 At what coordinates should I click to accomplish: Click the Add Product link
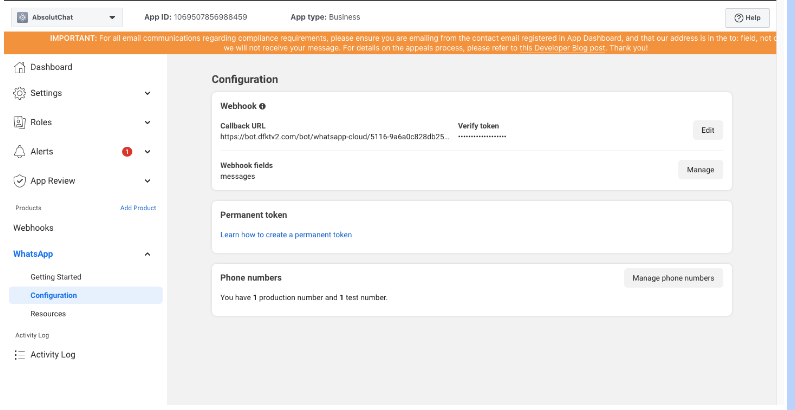[138, 208]
